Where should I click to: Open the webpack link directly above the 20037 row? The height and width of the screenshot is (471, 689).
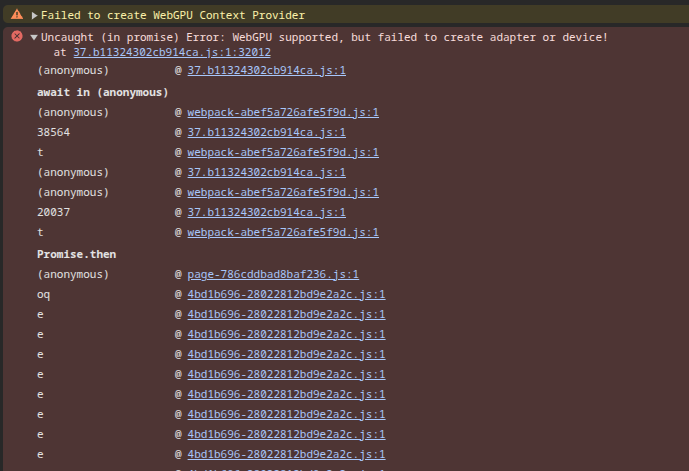coord(283,192)
